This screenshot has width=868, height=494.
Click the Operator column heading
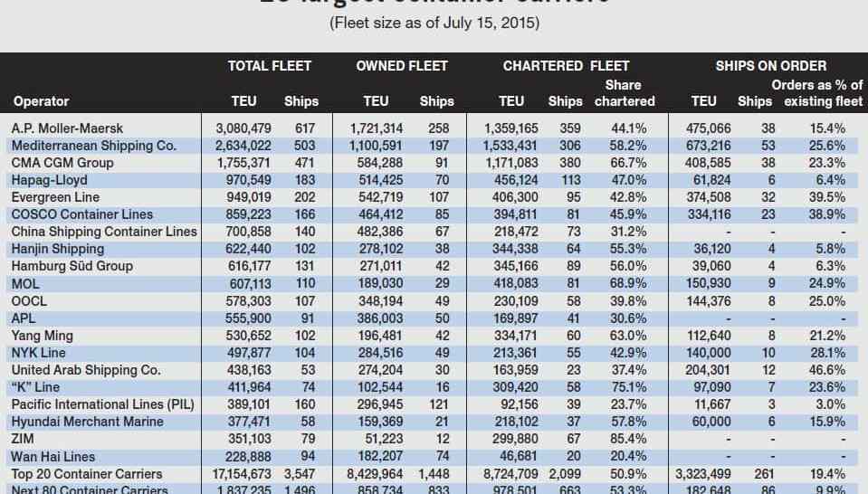(x=41, y=101)
